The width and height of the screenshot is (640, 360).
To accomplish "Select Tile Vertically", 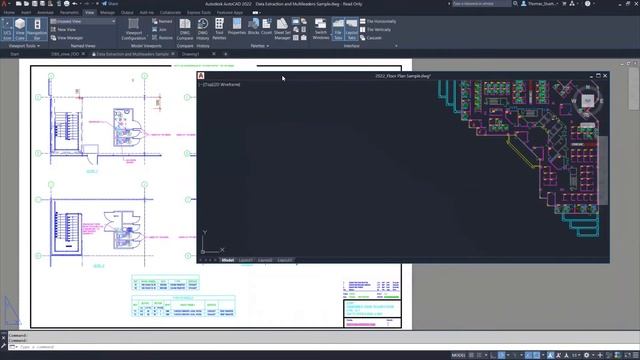I will click(x=376, y=29).
